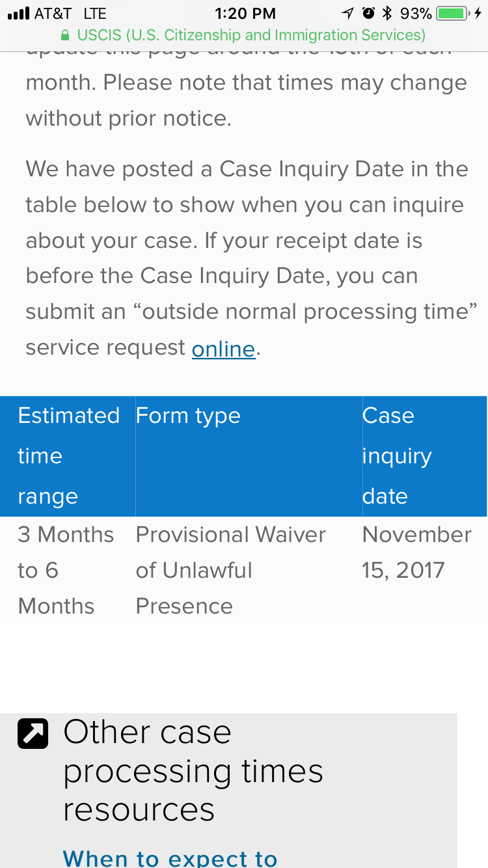Tap the green padlock icon in address bar
The width and height of the screenshot is (488, 868).
point(64,34)
